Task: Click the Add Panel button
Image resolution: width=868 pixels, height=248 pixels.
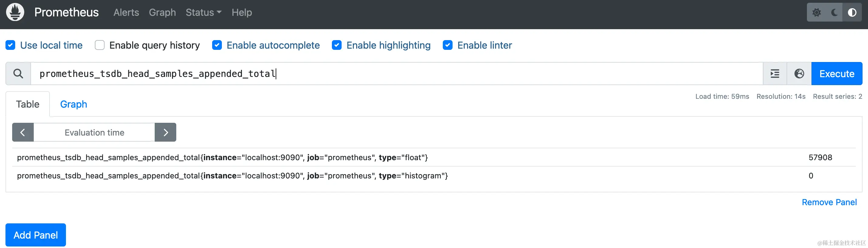Action: (x=36, y=235)
